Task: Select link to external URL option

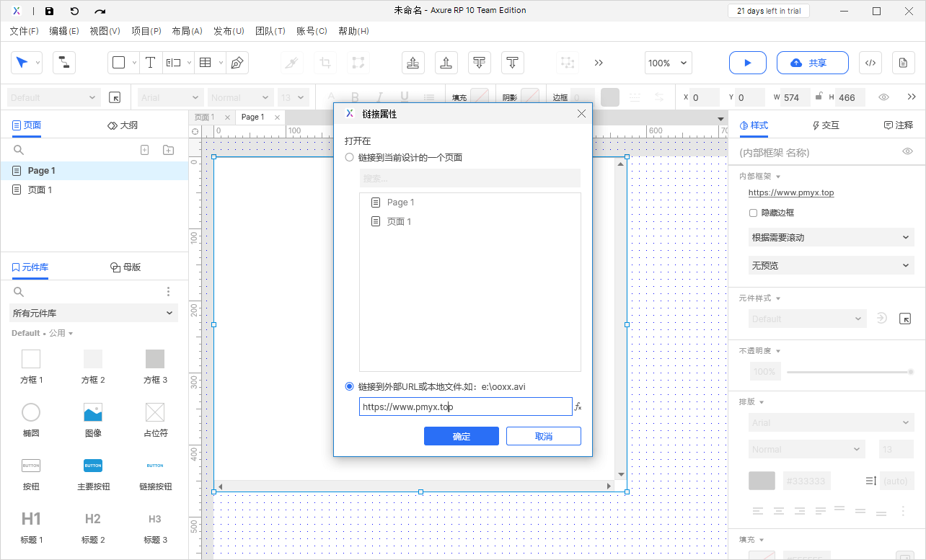Action: click(x=350, y=386)
